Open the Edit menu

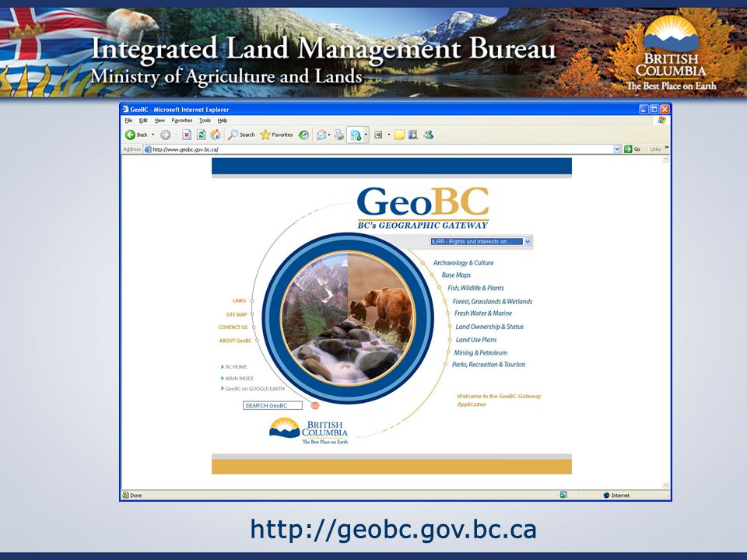tap(143, 121)
